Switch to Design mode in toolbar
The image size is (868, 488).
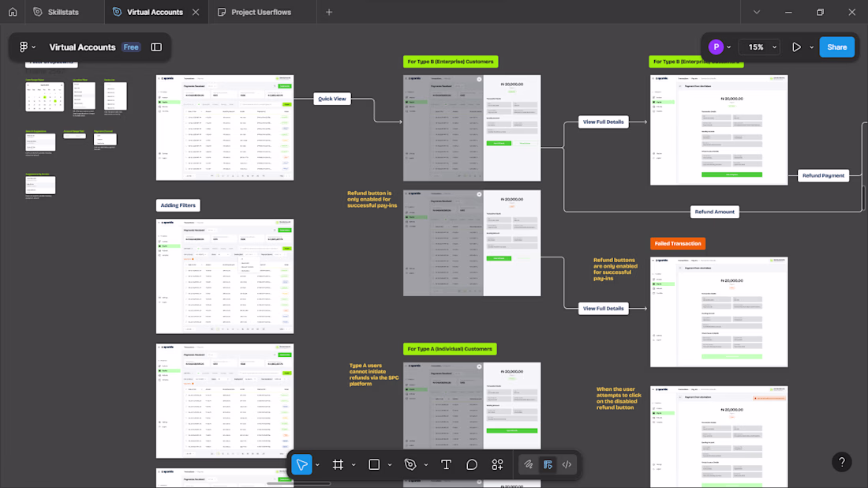click(x=548, y=465)
